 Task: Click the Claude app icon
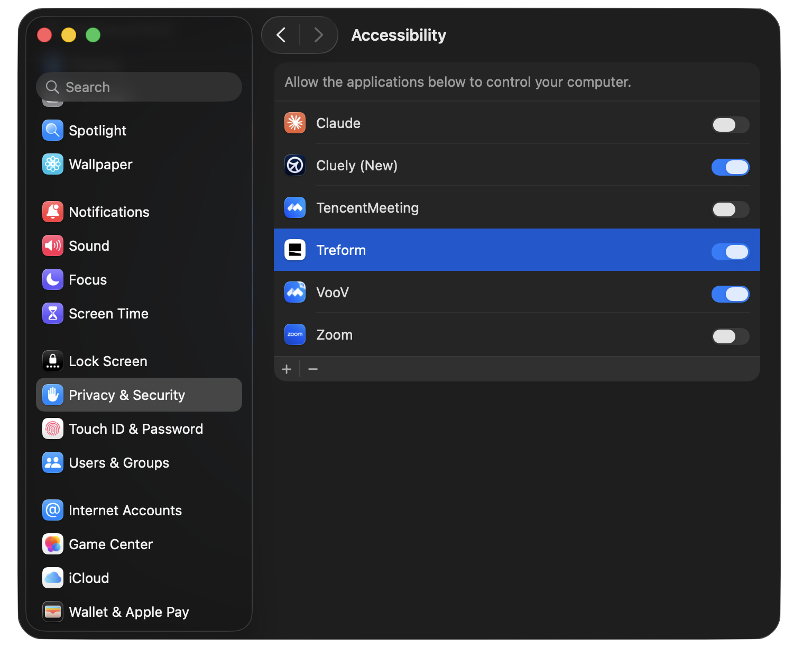click(x=295, y=123)
